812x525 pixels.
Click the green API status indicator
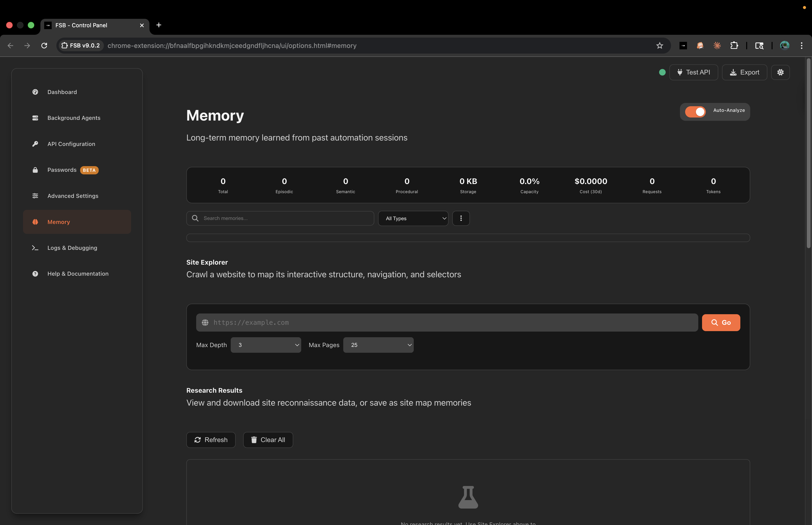(662, 72)
